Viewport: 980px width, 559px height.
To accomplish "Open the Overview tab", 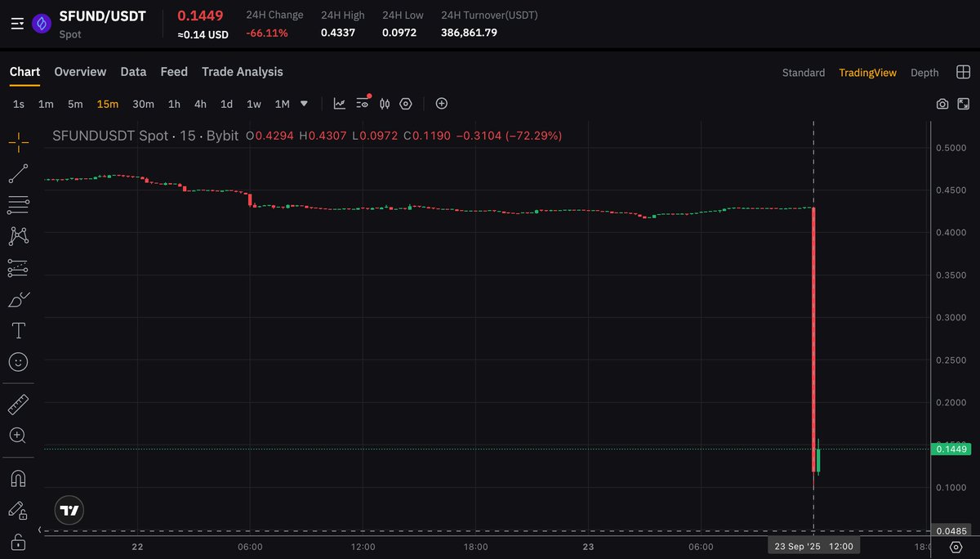I will (x=80, y=72).
